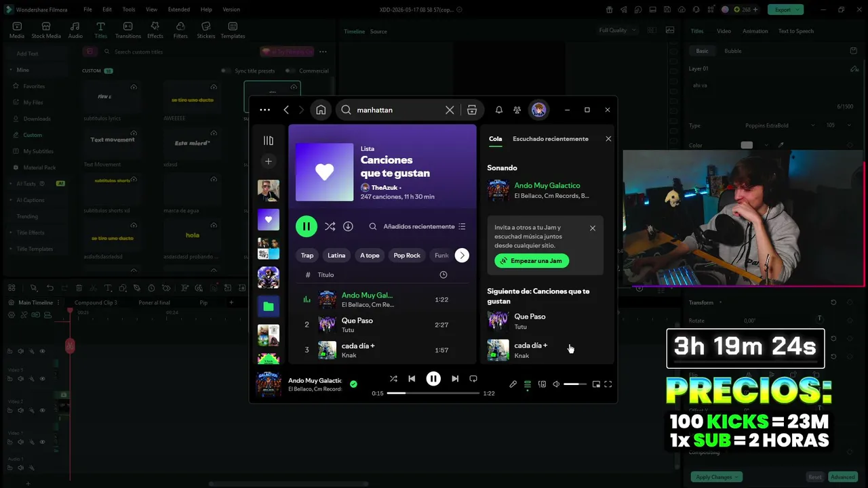The width and height of the screenshot is (868, 488).
Task: Open the Spotify profile avatar menu
Action: (538, 110)
